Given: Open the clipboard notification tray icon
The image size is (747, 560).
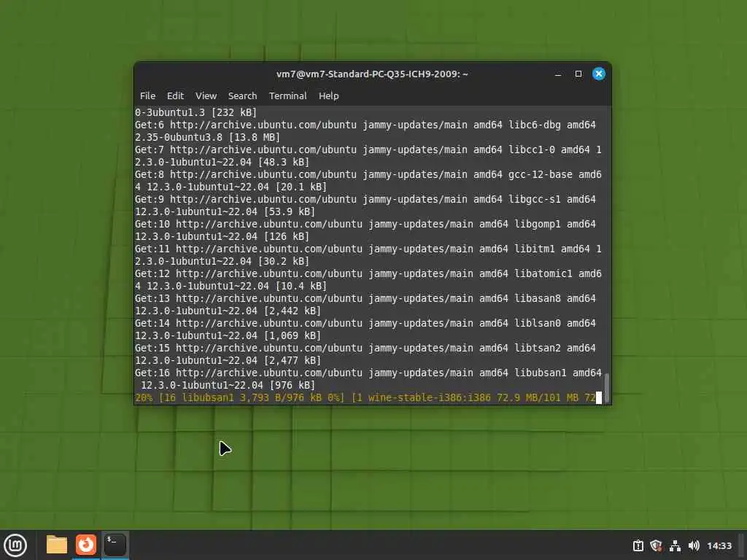Looking at the screenshot, I should [638, 545].
